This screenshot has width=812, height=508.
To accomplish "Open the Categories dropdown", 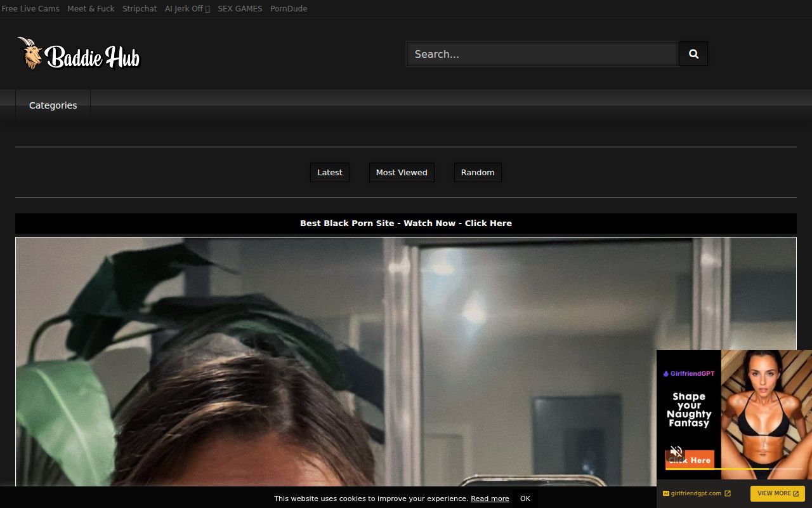I will coord(53,105).
